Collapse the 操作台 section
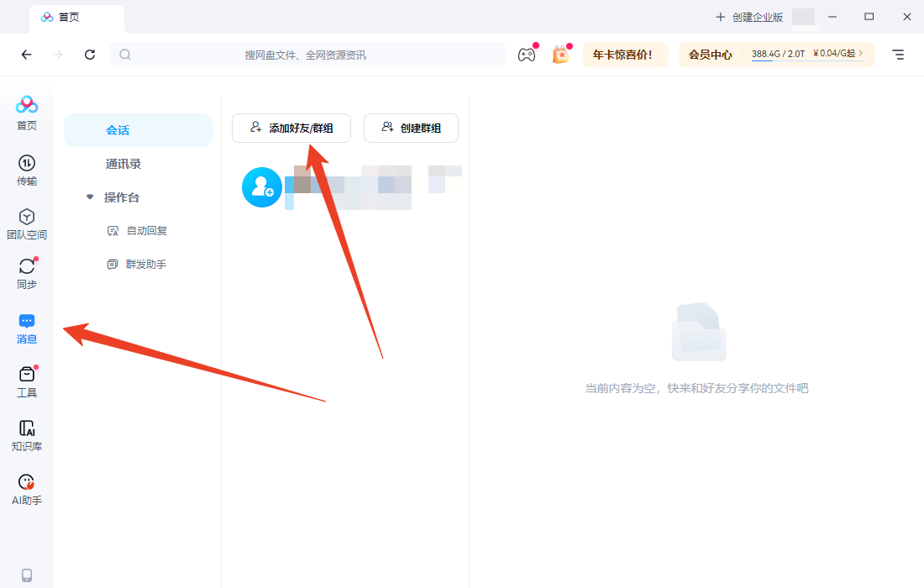The height and width of the screenshot is (588, 924). pyautogui.click(x=90, y=197)
